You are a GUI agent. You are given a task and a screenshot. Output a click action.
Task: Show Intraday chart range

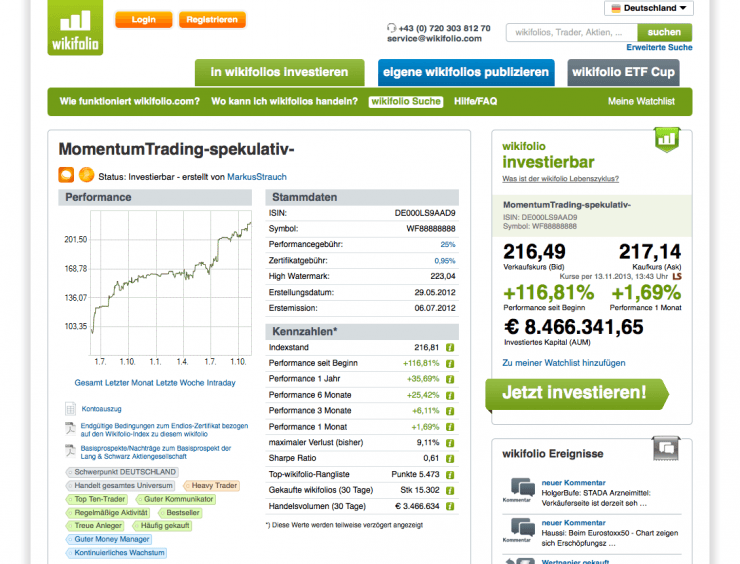(221, 383)
